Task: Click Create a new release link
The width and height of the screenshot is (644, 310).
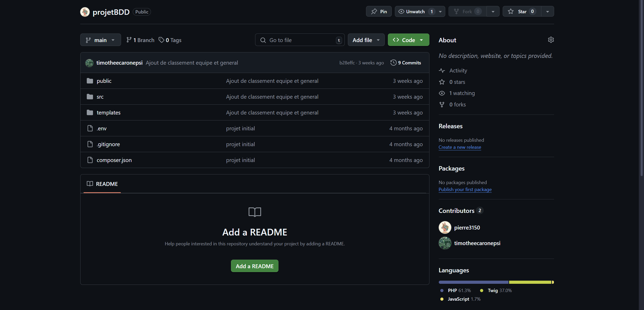Action: 460,147
